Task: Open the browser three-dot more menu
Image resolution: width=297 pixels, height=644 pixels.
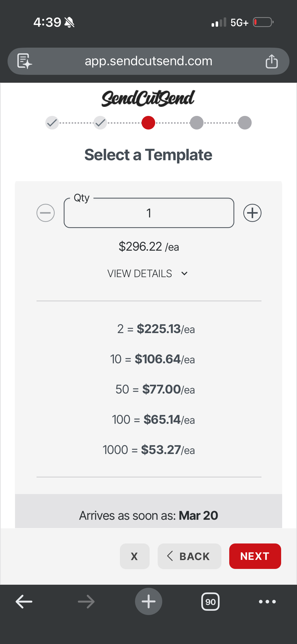Action: coord(267,602)
